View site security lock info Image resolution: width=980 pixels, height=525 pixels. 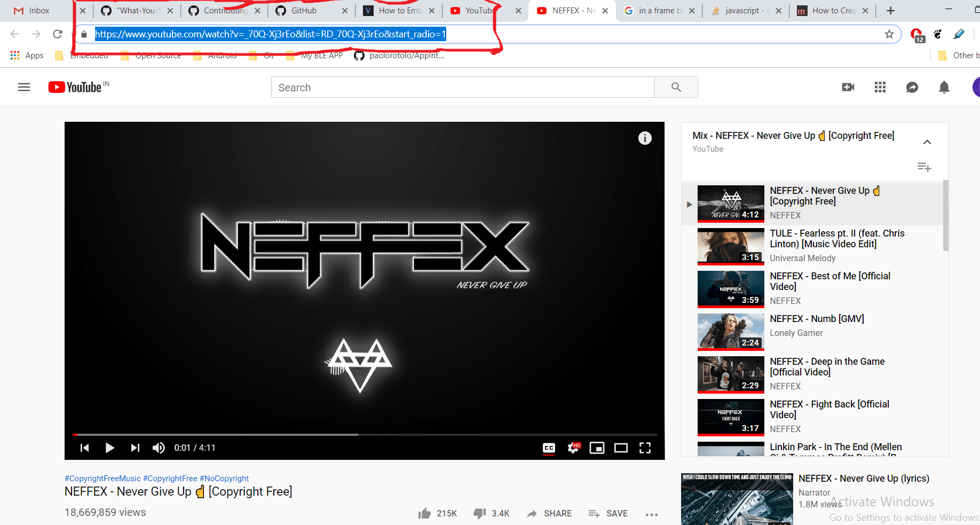click(84, 34)
